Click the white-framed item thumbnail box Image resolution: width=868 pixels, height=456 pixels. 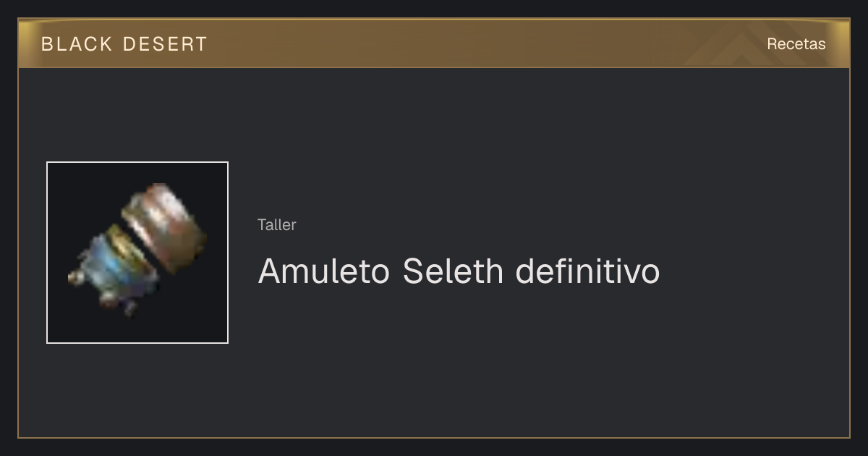pos(137,253)
